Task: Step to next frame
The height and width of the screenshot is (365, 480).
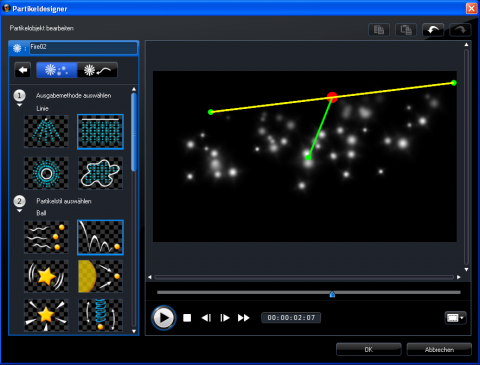Action: [x=225, y=318]
